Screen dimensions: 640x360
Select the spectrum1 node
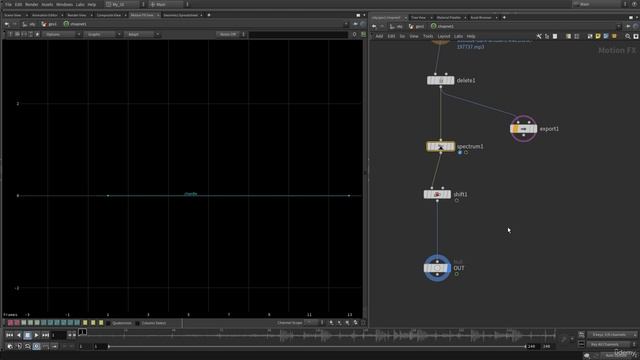[440, 147]
